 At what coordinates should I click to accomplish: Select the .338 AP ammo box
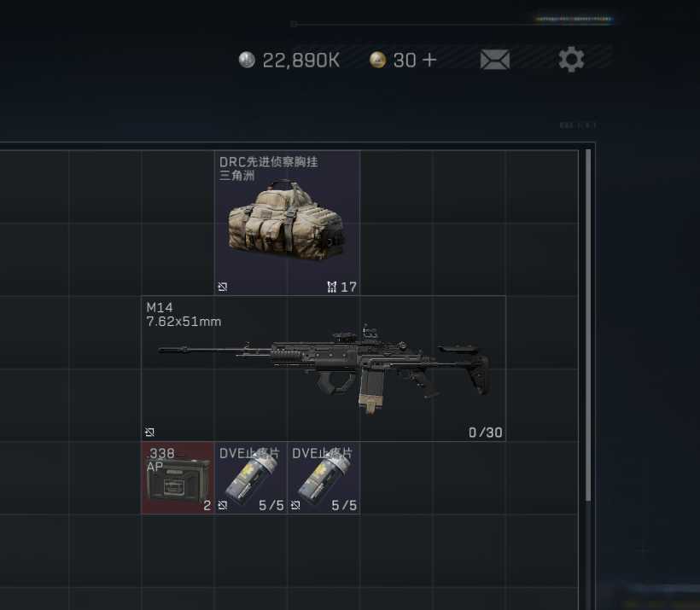pos(178,478)
